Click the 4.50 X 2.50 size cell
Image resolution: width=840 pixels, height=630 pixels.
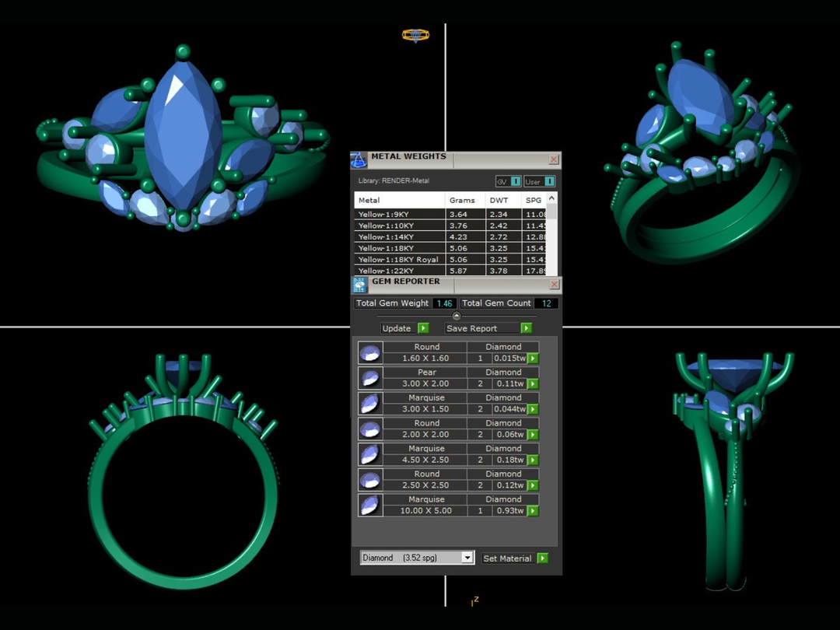click(426, 460)
